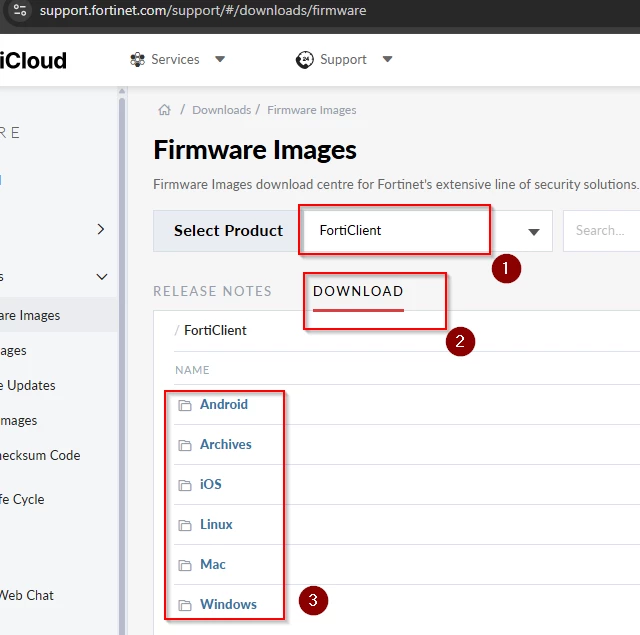Click the Search field
This screenshot has width=640, height=635.
pos(601,231)
